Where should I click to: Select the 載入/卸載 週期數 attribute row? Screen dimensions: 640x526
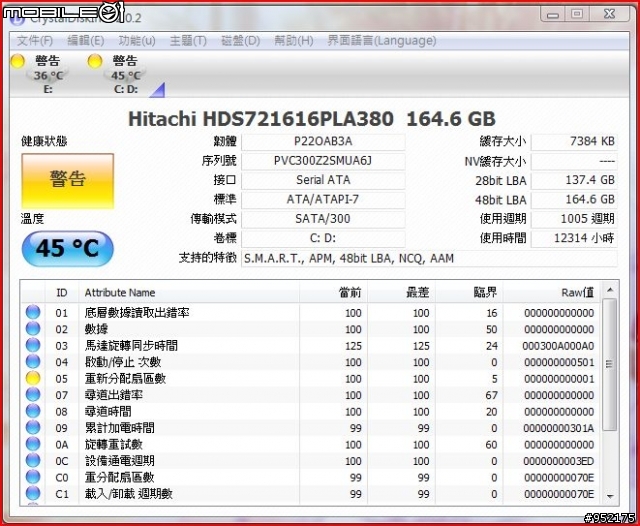pos(310,494)
